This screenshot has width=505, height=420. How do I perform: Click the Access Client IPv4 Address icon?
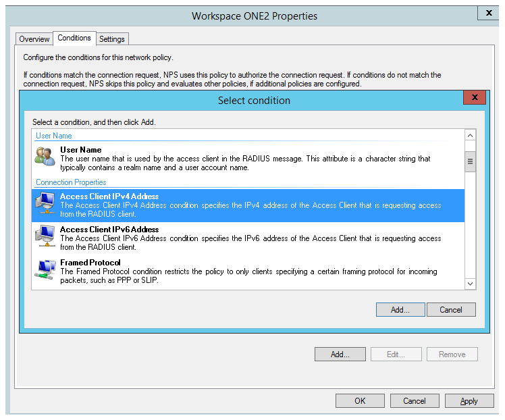pyautogui.click(x=45, y=202)
